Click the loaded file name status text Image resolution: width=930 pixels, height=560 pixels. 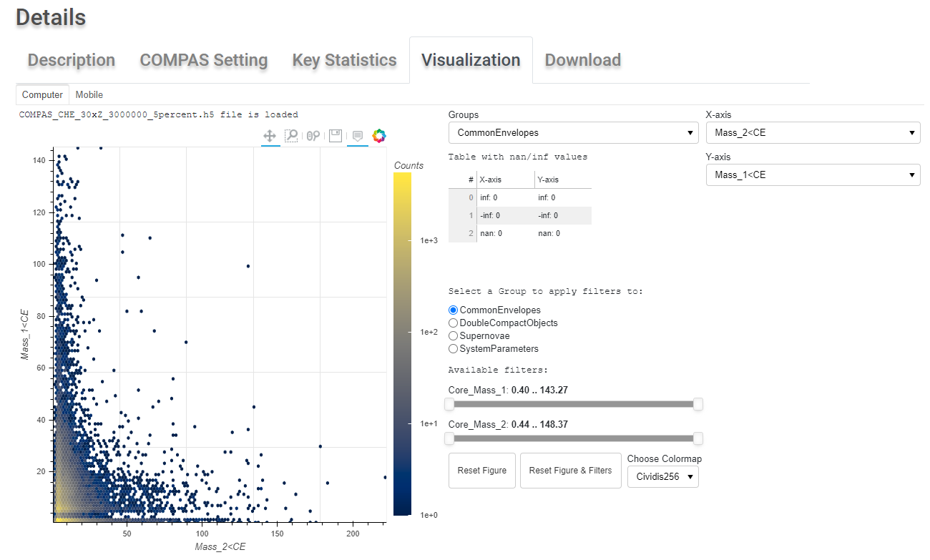(x=159, y=114)
